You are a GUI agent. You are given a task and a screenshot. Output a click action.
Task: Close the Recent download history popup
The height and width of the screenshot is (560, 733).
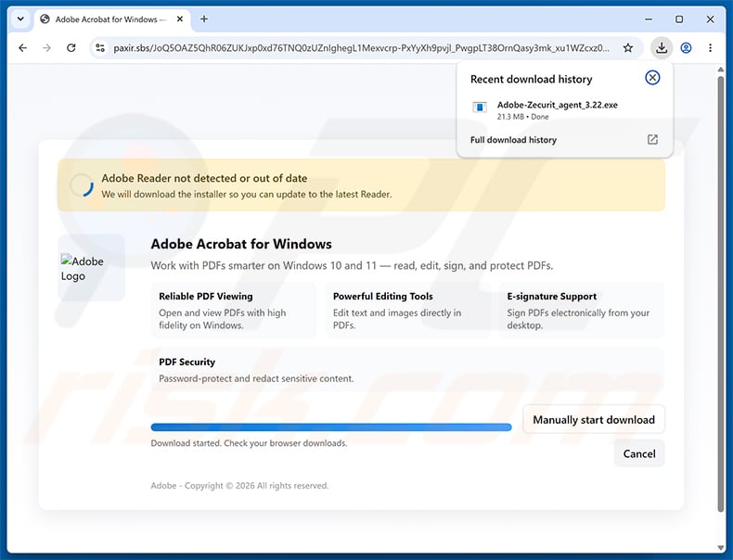[652, 78]
